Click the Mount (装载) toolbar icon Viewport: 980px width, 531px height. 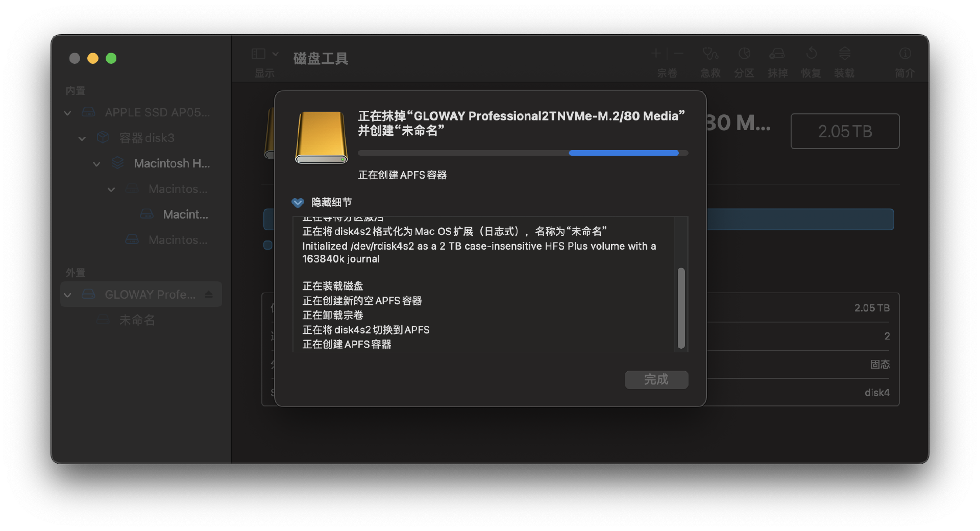[x=844, y=53]
